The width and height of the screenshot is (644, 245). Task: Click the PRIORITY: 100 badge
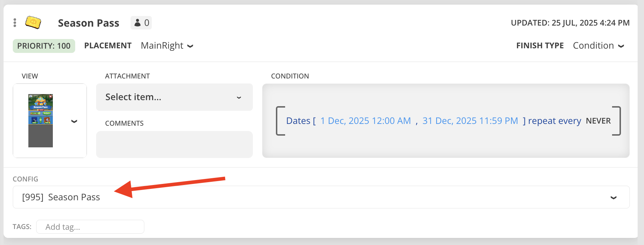click(x=44, y=45)
